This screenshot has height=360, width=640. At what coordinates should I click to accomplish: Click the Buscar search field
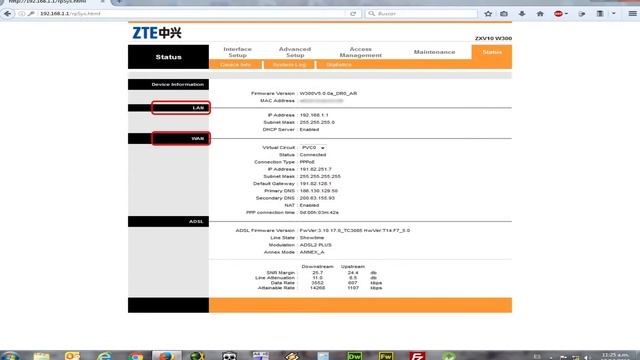coord(422,13)
